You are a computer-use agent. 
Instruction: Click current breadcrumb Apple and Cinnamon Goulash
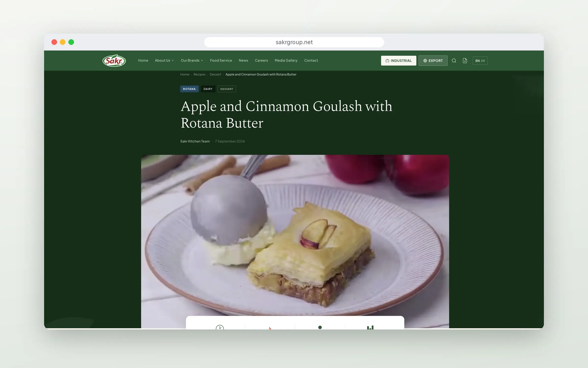point(261,74)
